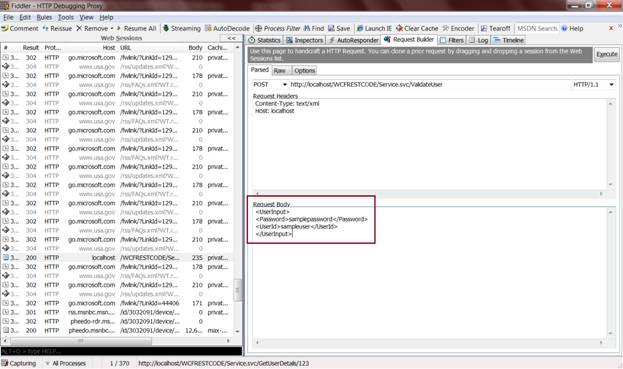Image resolution: width=623 pixels, height=369 pixels.
Task: Open the Encoder tool
Action: (458, 29)
